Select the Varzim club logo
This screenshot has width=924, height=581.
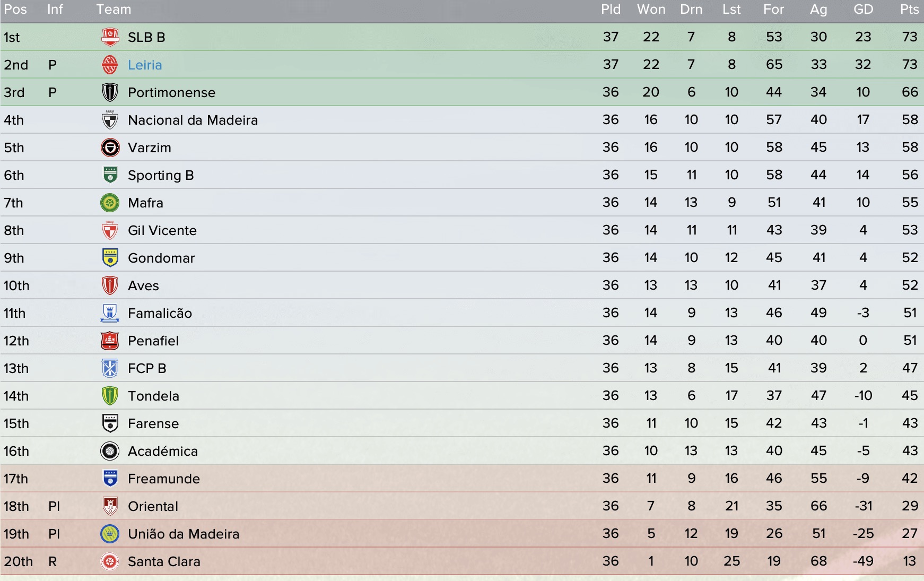(110, 148)
